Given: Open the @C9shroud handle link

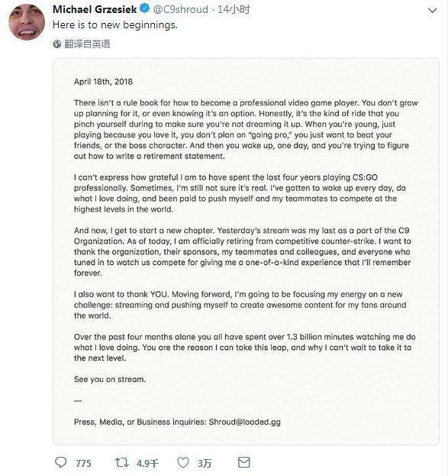Looking at the screenshot, I should click(x=180, y=9).
